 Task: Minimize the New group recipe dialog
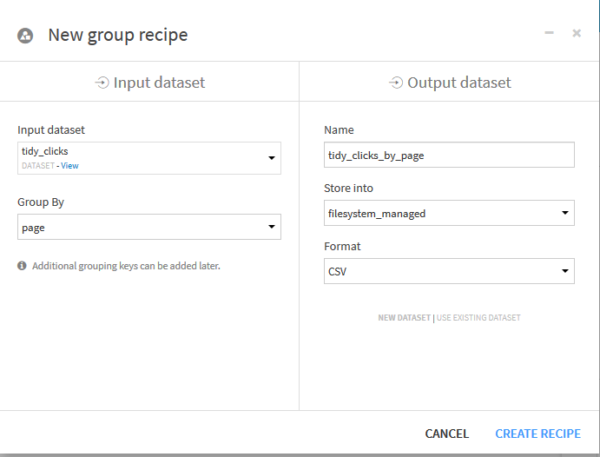coord(549,33)
